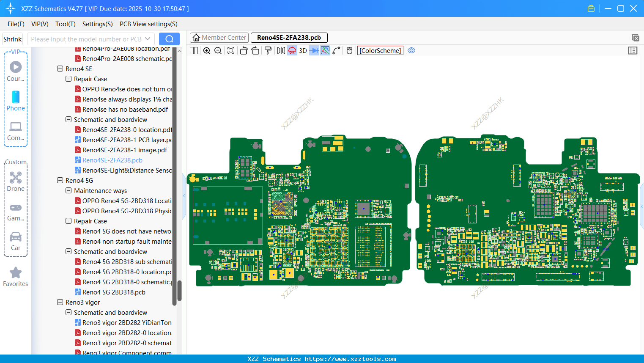
Task: Click the curved trace route icon
Action: tap(337, 51)
